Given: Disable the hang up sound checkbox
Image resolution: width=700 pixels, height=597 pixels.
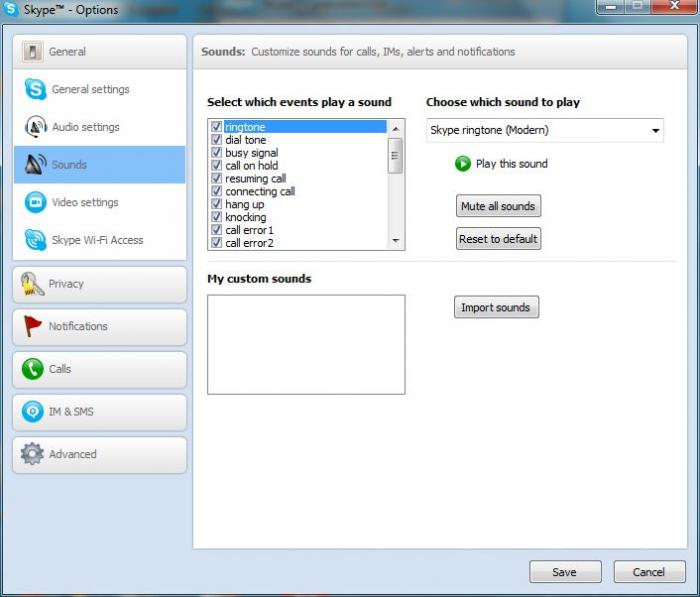Looking at the screenshot, I should tap(217, 204).
